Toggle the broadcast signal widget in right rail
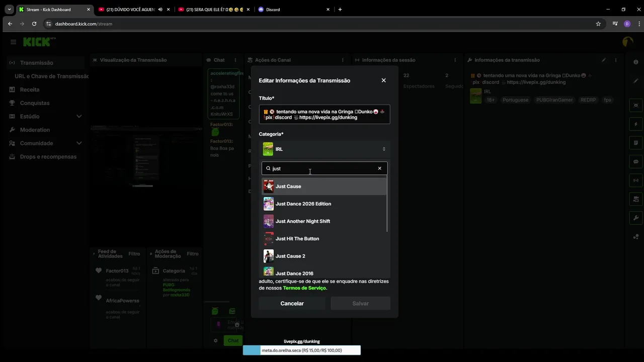 636,180
